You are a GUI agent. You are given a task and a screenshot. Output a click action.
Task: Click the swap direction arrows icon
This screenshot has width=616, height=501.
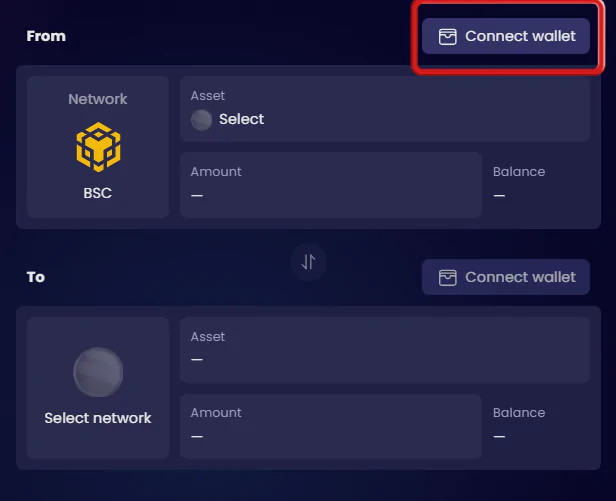(x=308, y=262)
